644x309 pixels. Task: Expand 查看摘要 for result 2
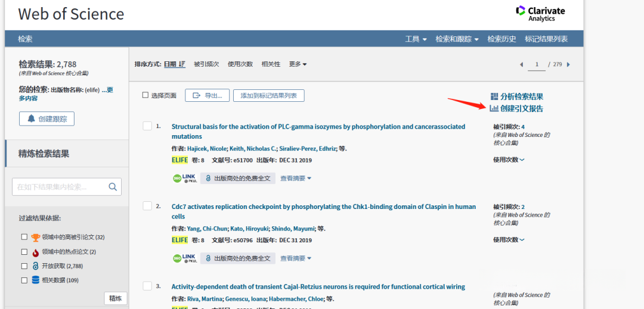(296, 258)
